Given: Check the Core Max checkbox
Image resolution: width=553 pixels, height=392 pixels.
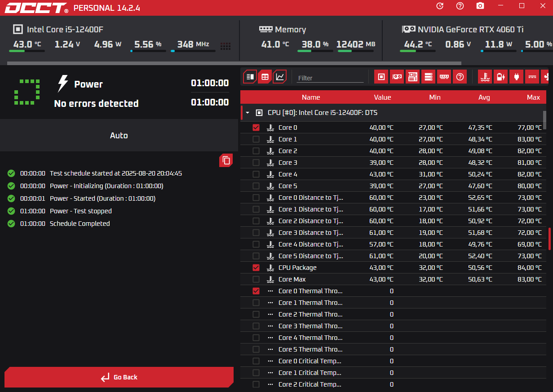Looking at the screenshot, I should point(256,279).
